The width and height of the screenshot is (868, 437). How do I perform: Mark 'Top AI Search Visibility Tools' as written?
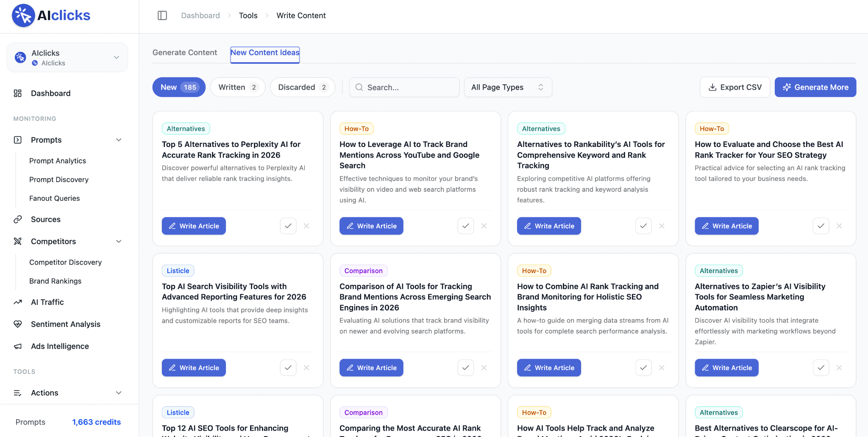coord(288,368)
